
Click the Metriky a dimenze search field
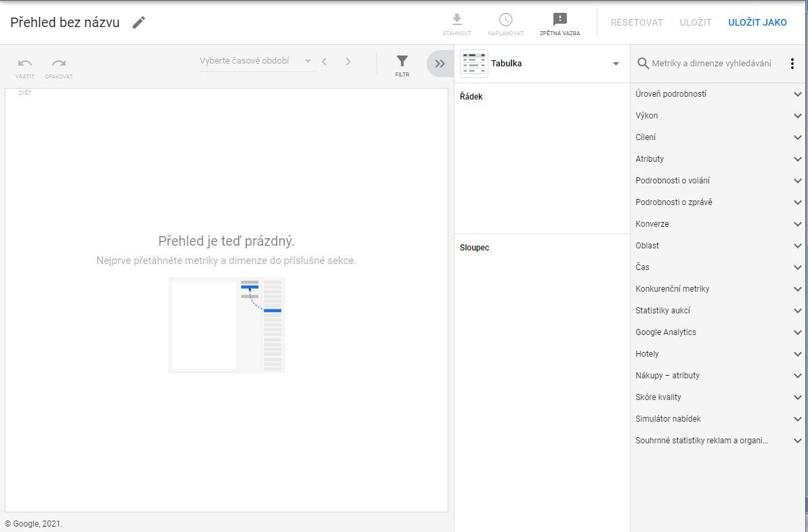pyautogui.click(x=711, y=64)
